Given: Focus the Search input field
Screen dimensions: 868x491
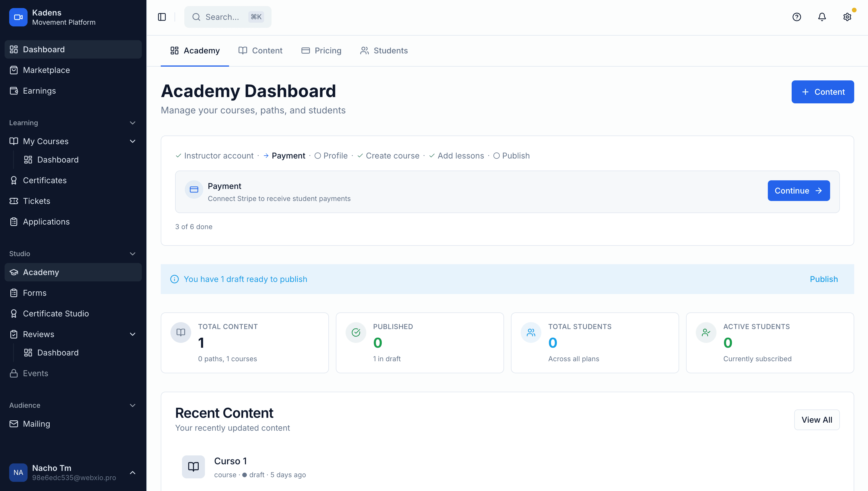Looking at the screenshot, I should [222, 17].
